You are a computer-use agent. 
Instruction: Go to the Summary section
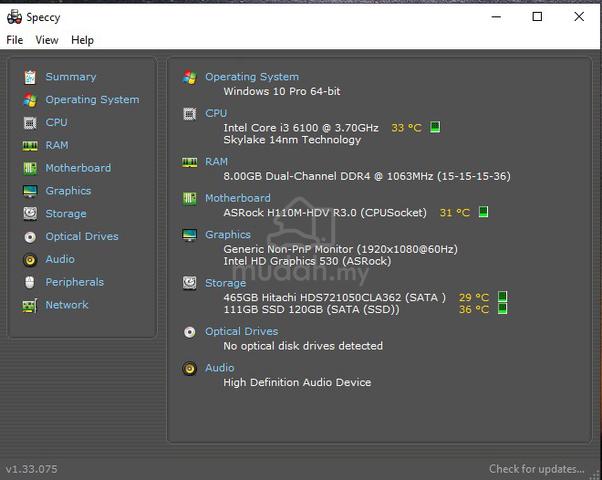click(71, 77)
